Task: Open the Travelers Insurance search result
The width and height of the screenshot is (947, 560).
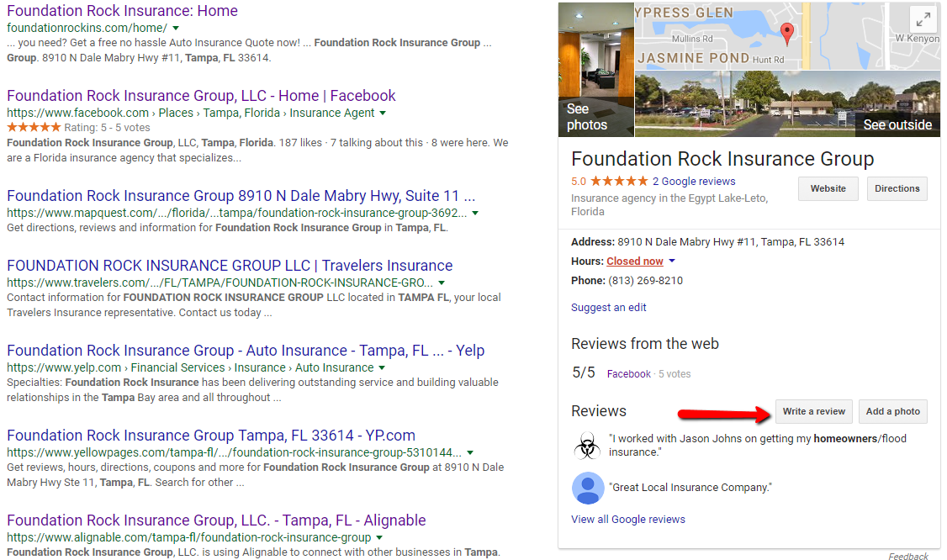Action: (230, 266)
